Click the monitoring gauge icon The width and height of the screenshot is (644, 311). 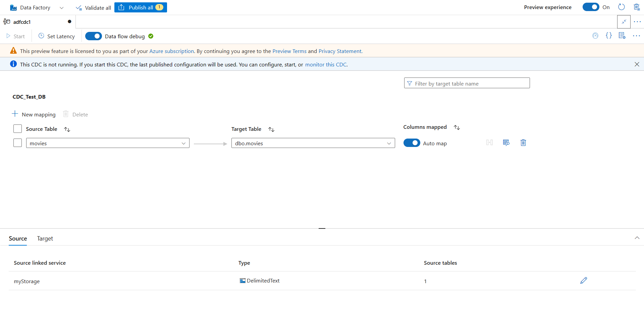[x=595, y=36]
